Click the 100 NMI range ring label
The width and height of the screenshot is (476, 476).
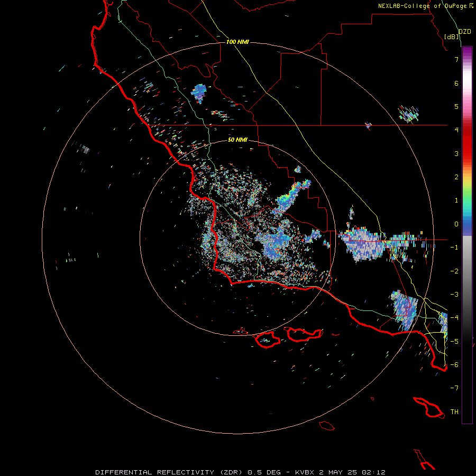tap(237, 42)
